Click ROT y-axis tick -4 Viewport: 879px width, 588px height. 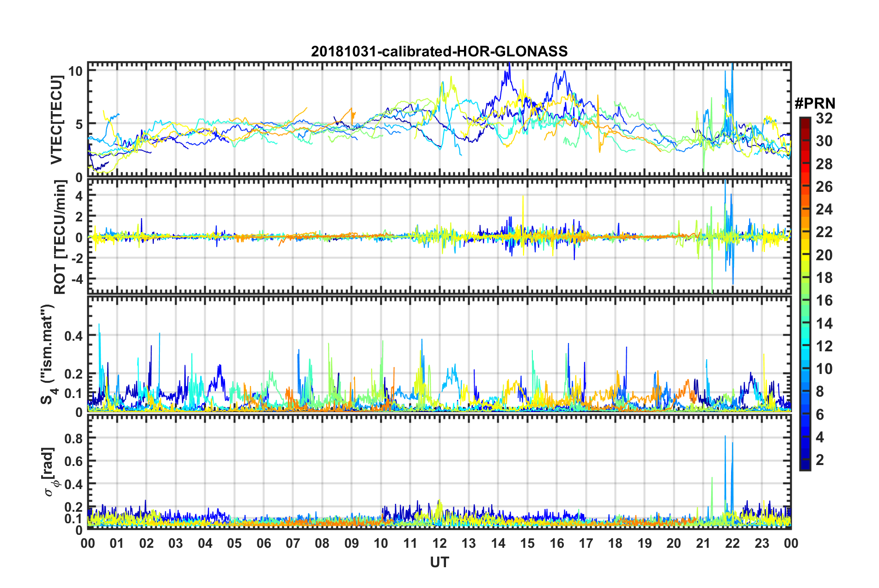coord(77,279)
